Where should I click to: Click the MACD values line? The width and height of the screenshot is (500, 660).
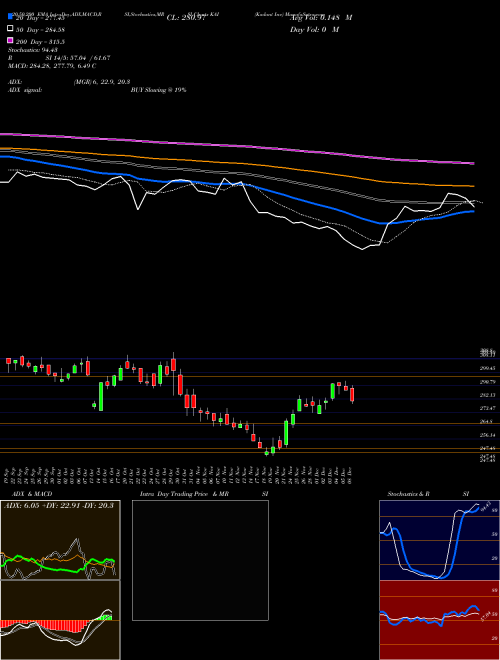pyautogui.click(x=52, y=66)
